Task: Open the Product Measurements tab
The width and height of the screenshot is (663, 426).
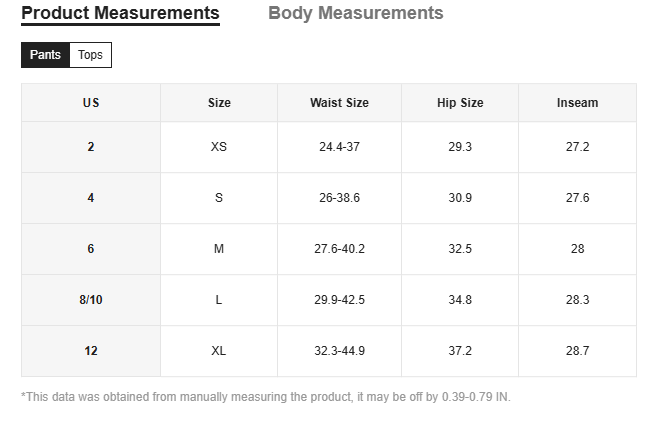Action: click(120, 13)
